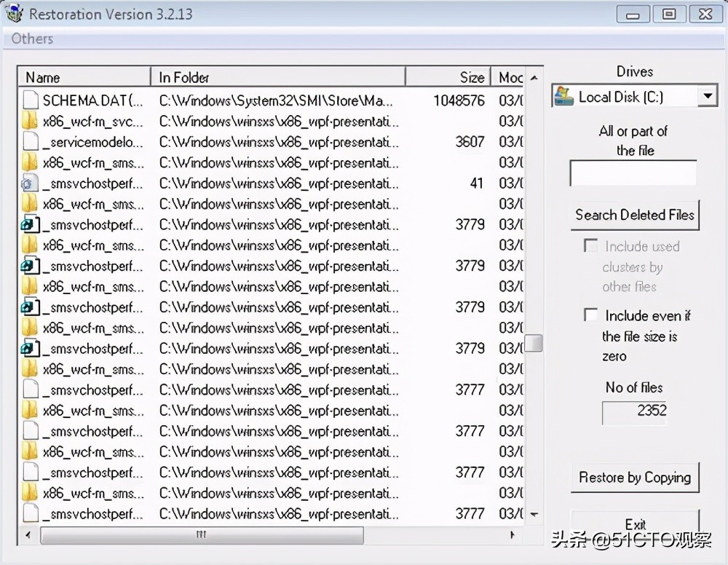Click the horizontal scrollbar left arrow

coord(28,535)
